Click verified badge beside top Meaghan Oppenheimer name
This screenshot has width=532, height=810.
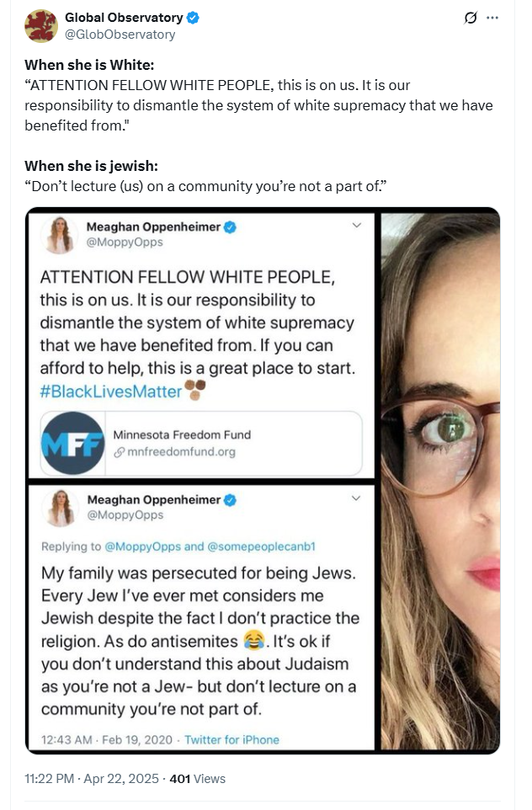coord(230,226)
